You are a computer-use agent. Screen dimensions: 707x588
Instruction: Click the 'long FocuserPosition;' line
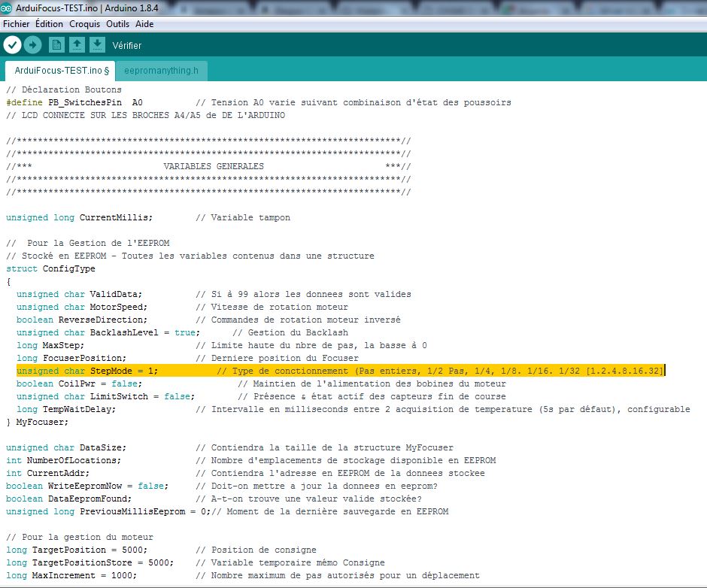(x=71, y=358)
